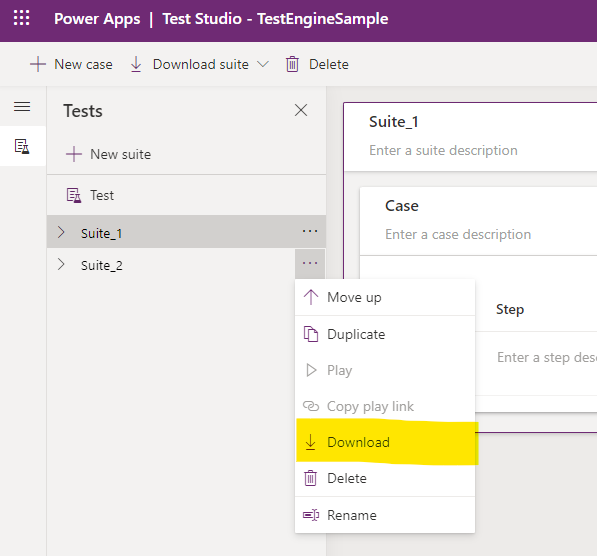597x556 pixels.
Task: Expand the Suite_1 tree chevron
Action: (x=61, y=232)
